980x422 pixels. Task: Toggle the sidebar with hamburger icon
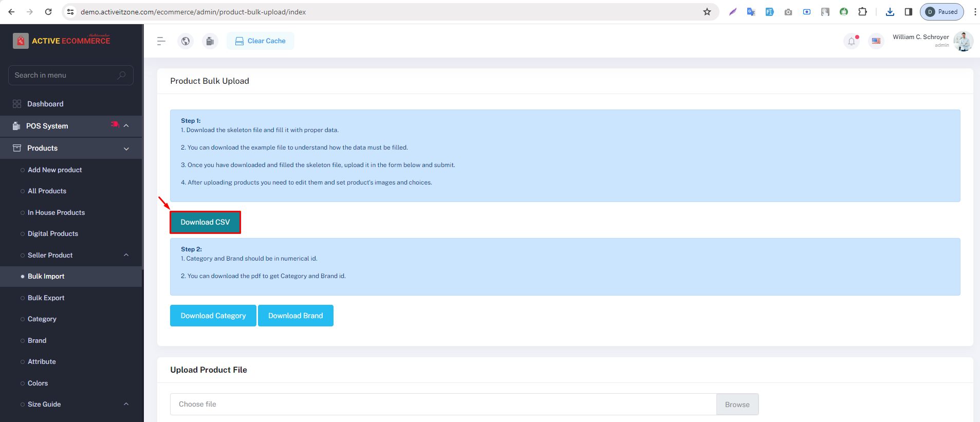click(161, 41)
